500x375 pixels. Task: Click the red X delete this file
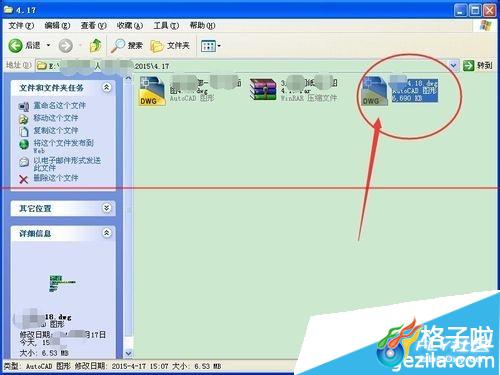click(x=23, y=179)
